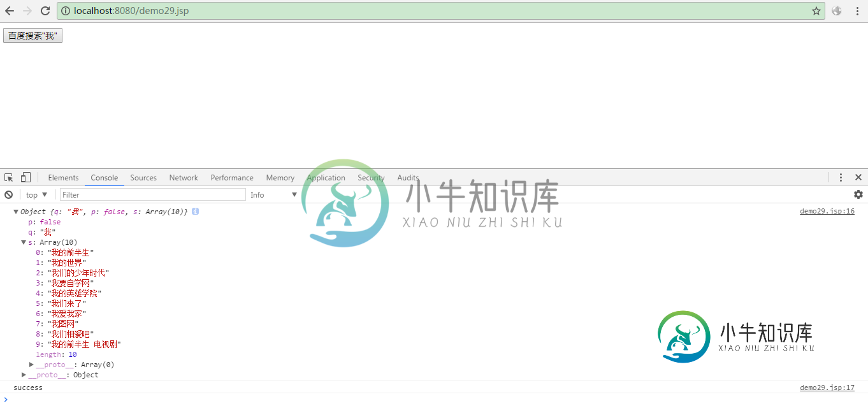Click the browser back arrow
868x406 pixels.
[10, 11]
